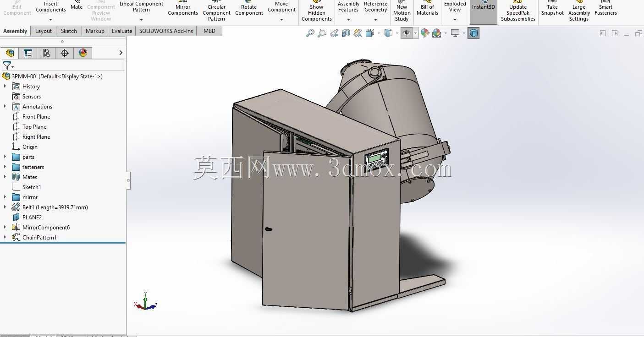Click Bill of Materials tool
Image resolution: width=644 pixels, height=337 pixels.
tap(427, 8)
